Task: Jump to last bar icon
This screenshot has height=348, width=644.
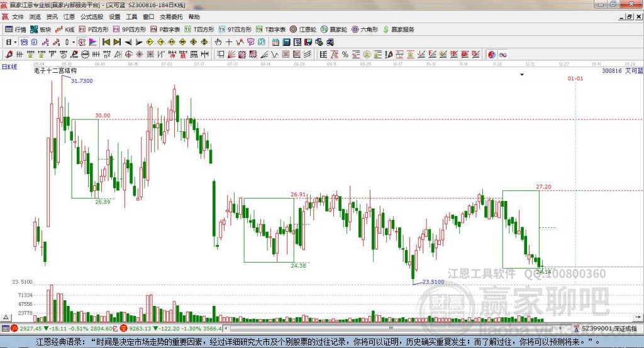Action: pos(117,42)
